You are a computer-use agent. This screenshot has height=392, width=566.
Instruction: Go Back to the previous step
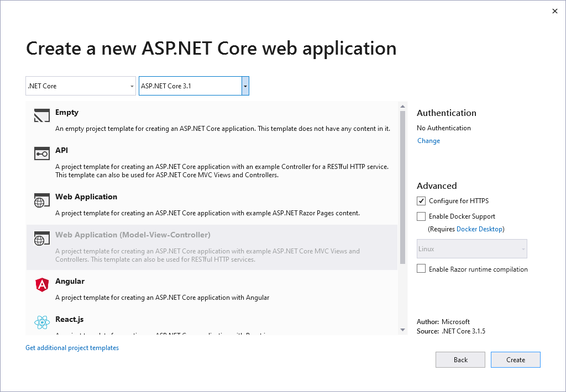460,359
